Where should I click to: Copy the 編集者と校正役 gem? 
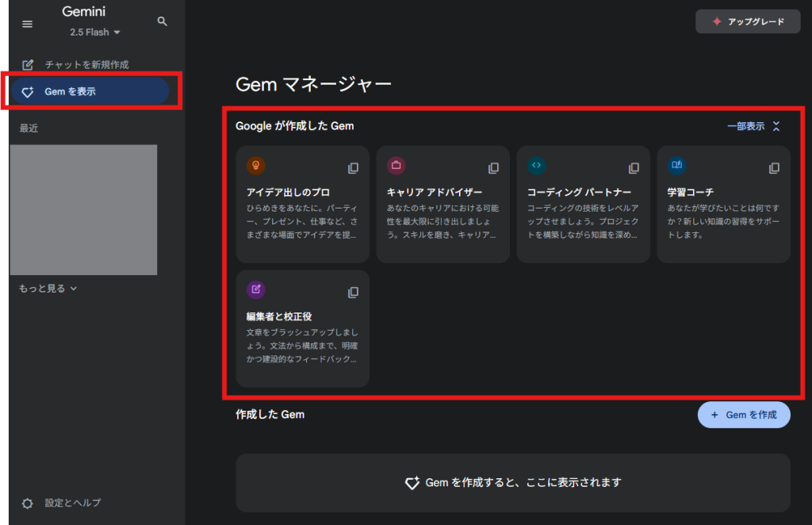(x=353, y=293)
